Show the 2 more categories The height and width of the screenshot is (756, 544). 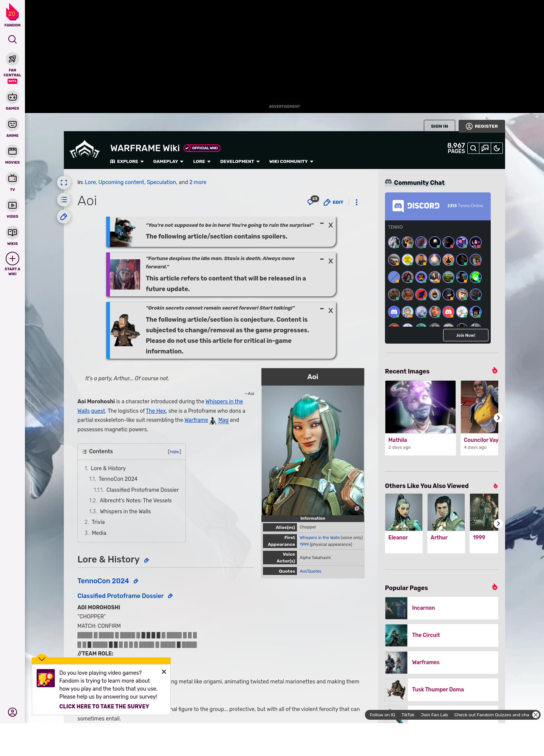pos(198,182)
